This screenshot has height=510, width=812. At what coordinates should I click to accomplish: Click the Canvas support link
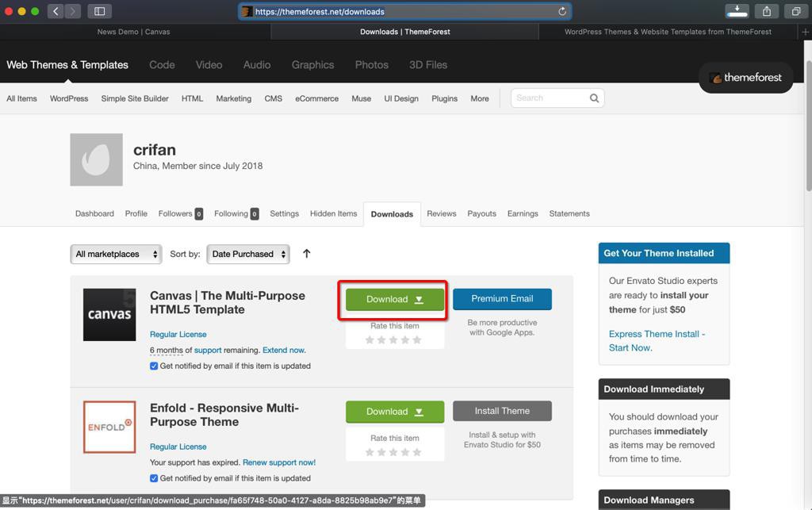[208, 350]
